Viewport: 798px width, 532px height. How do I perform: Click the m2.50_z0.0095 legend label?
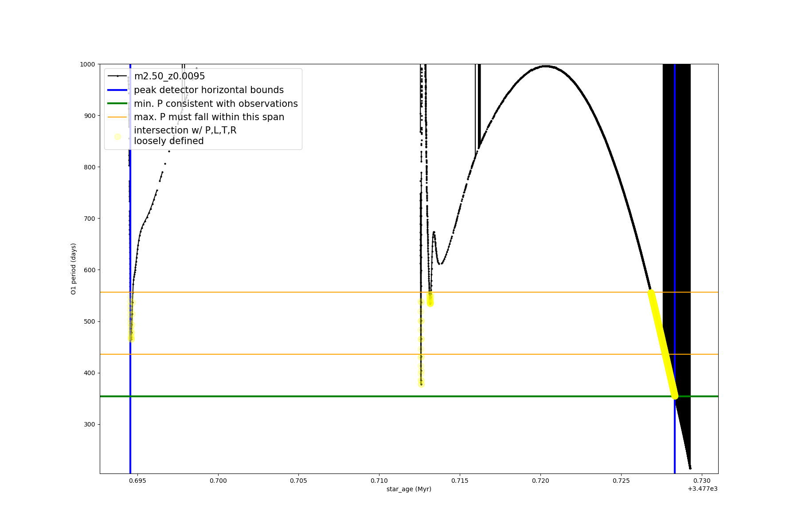tap(169, 76)
